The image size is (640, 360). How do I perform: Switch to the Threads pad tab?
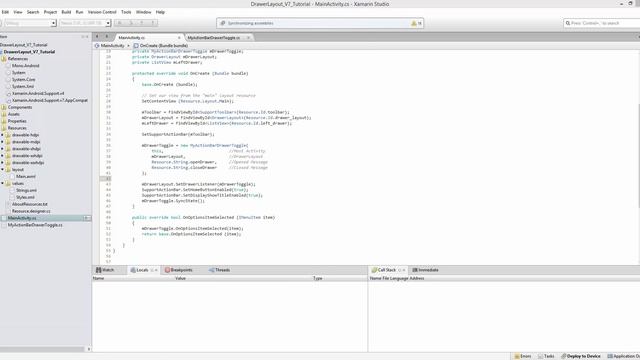tap(220, 270)
